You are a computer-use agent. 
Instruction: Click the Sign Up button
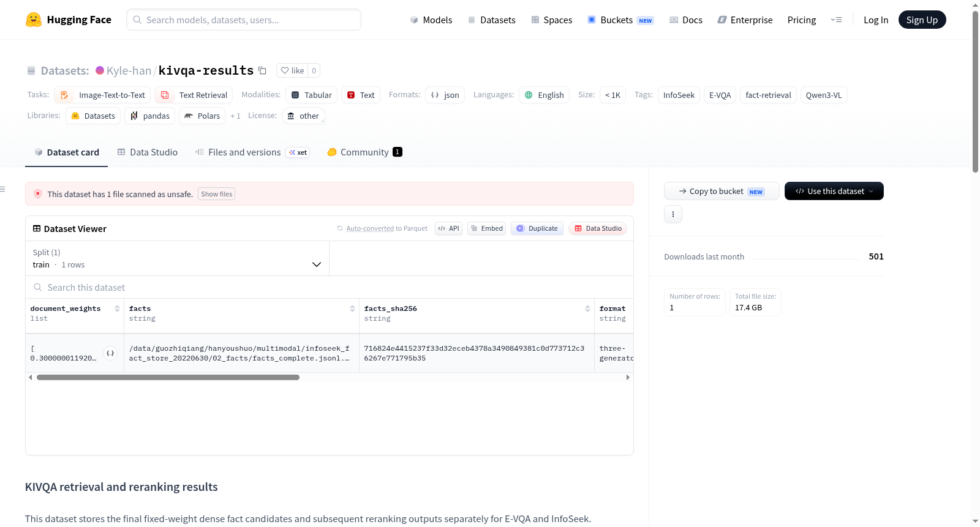coord(922,20)
